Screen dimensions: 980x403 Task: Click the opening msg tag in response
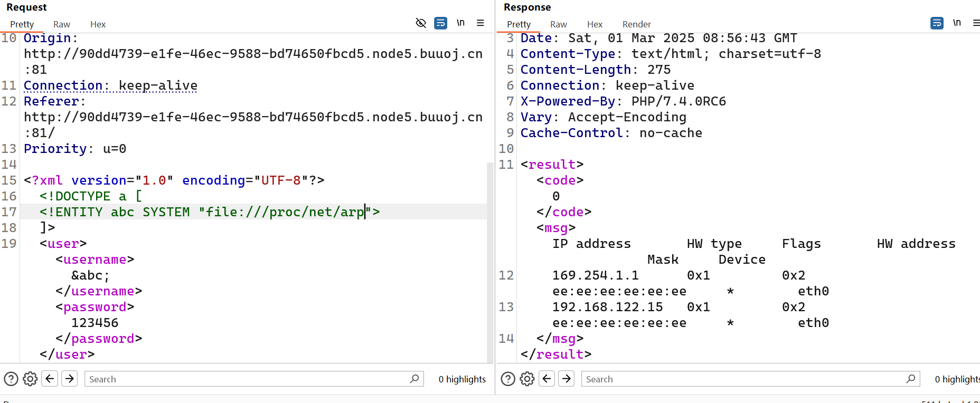(x=556, y=228)
